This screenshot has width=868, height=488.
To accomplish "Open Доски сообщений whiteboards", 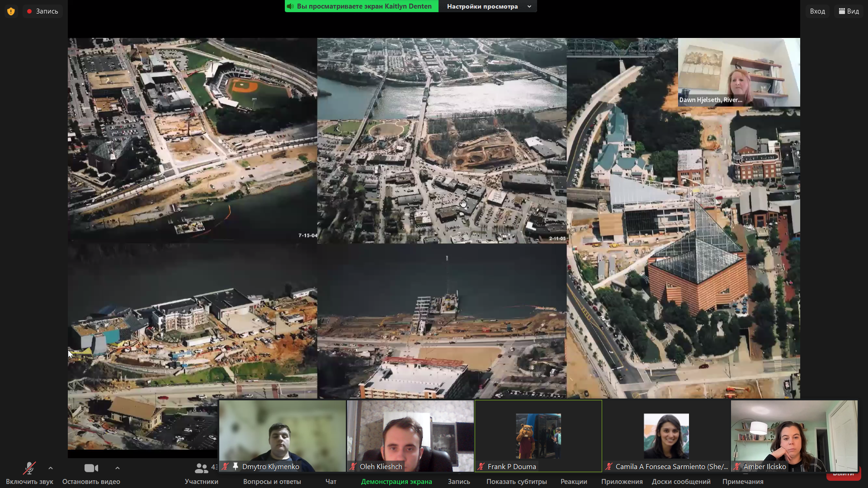I will point(681,482).
